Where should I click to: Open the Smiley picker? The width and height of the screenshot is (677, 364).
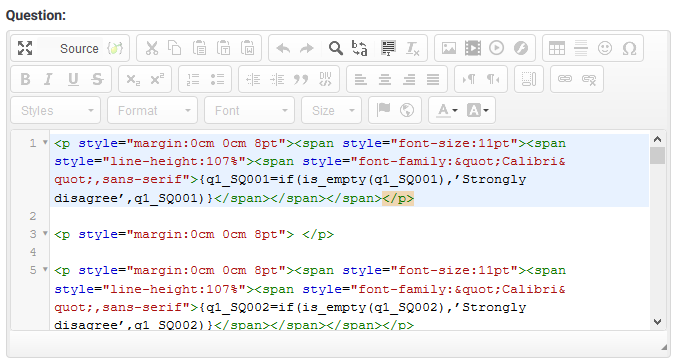(605, 48)
